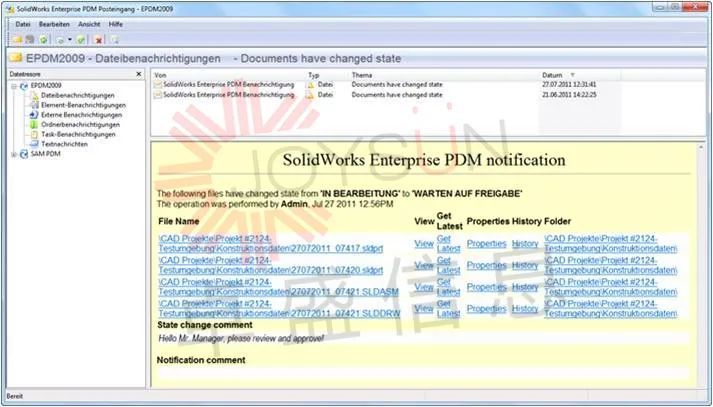Click the first folder icon in toolbar
The height and width of the screenshot is (407, 713).
tap(17, 39)
